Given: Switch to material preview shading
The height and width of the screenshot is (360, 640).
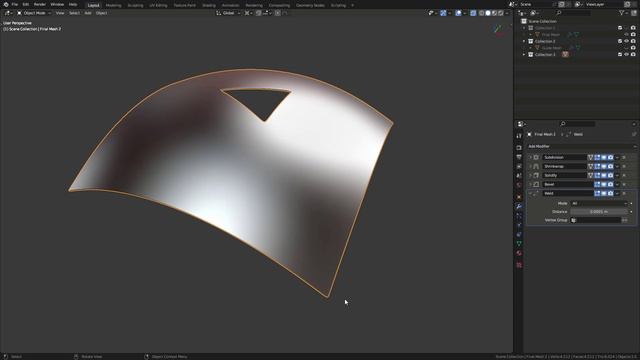Looking at the screenshot, I should [494, 13].
